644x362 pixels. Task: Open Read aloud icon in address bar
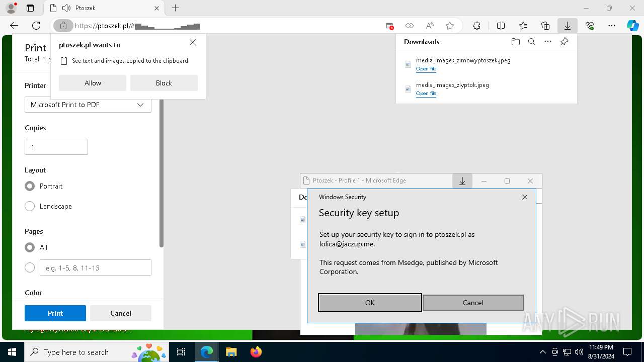pyautogui.click(x=430, y=26)
